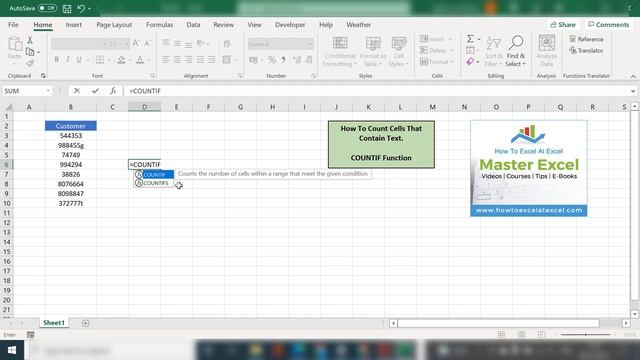Switch to the Insert tab
Viewport: 640px width, 360px height.
point(73,25)
